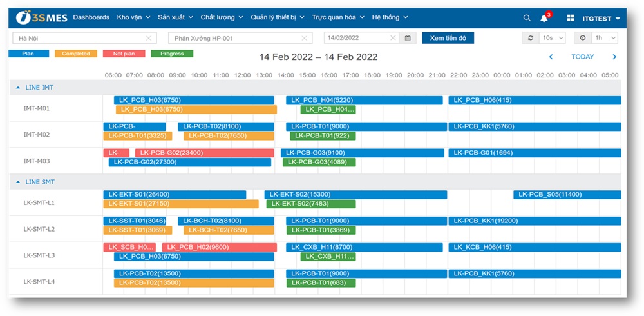Click the Xem tiến độ button
The height and width of the screenshot is (316, 644).
tap(448, 38)
